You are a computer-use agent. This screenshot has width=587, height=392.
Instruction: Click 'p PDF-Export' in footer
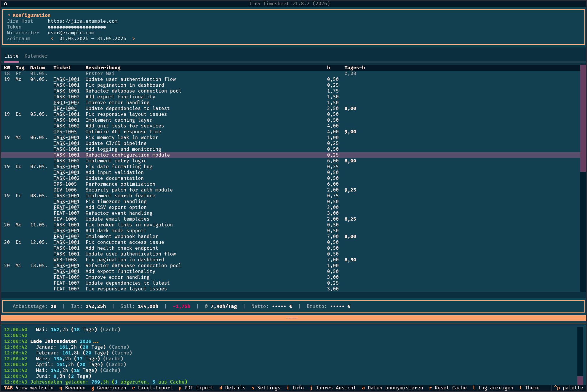[x=196, y=388]
